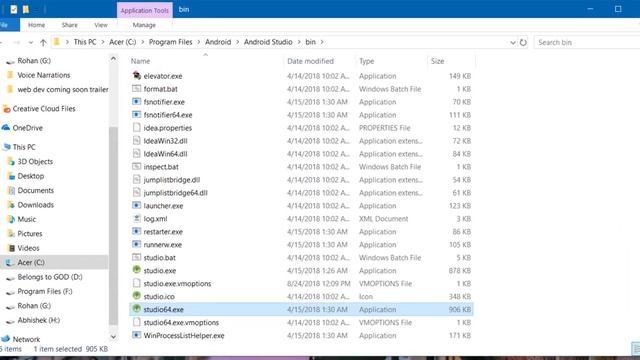Open Music folder in sidebar
Viewport: 640px width, 360px height.
[x=27, y=219]
